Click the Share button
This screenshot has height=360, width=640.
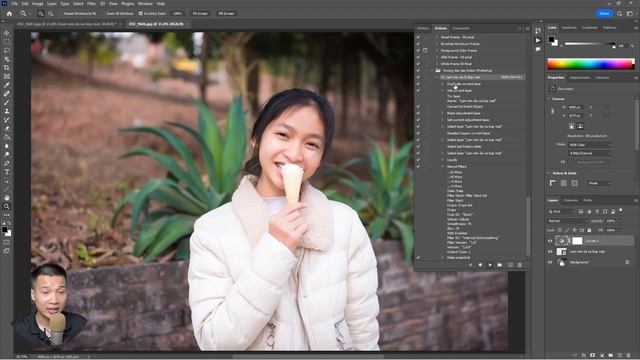[604, 13]
